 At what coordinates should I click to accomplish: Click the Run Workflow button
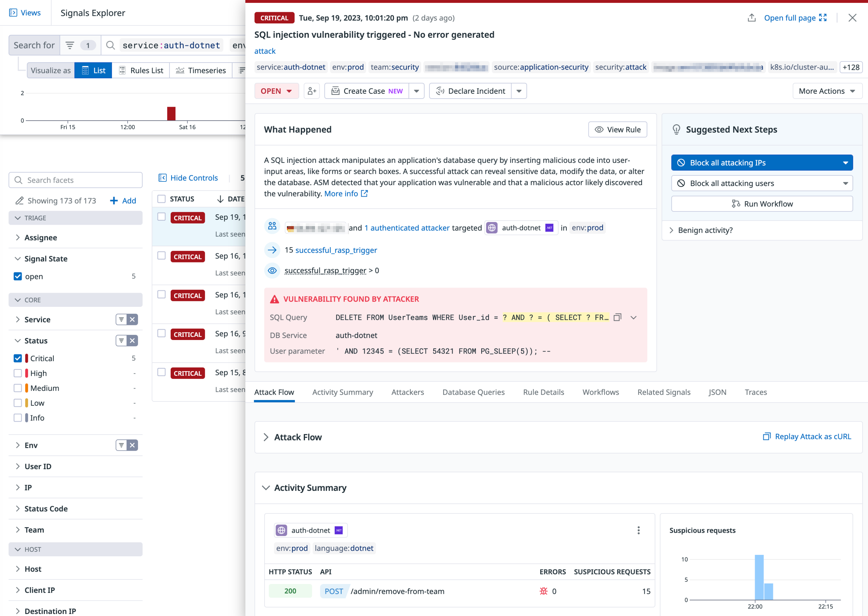pyautogui.click(x=762, y=204)
